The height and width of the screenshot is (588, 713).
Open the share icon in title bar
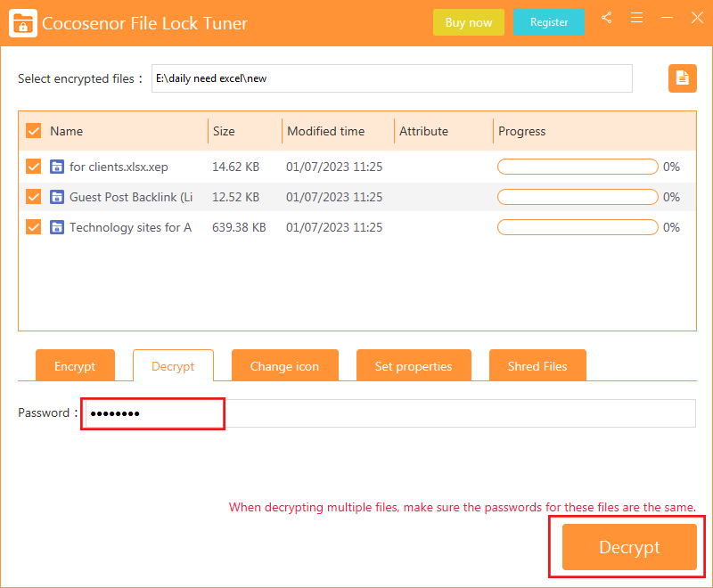pyautogui.click(x=606, y=18)
